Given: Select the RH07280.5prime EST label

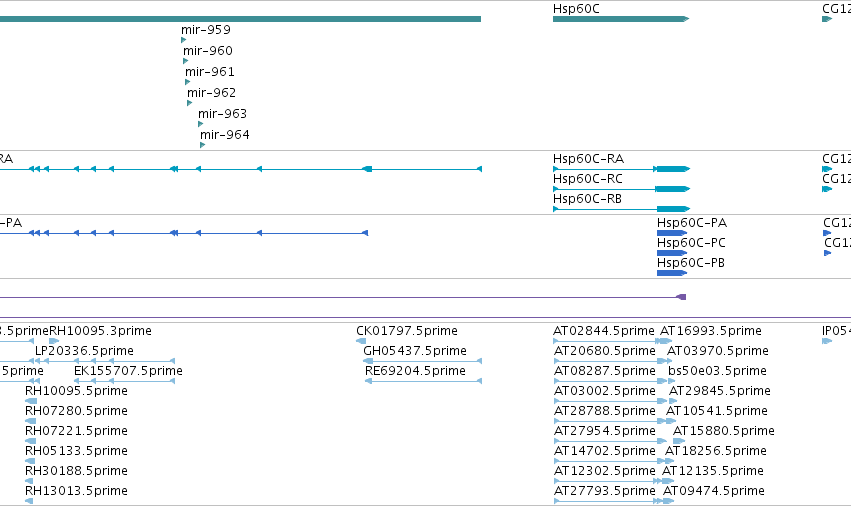Looking at the screenshot, I should (77, 411).
